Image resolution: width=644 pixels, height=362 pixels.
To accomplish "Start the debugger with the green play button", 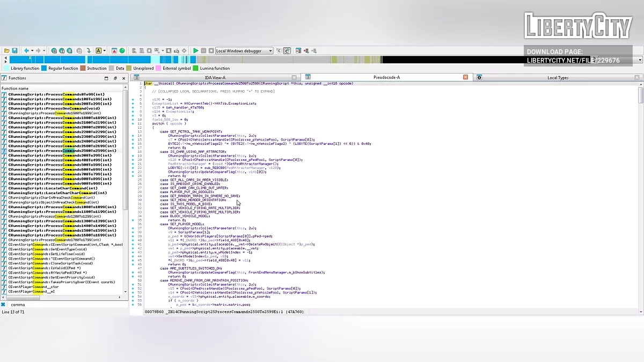I will tap(196, 51).
